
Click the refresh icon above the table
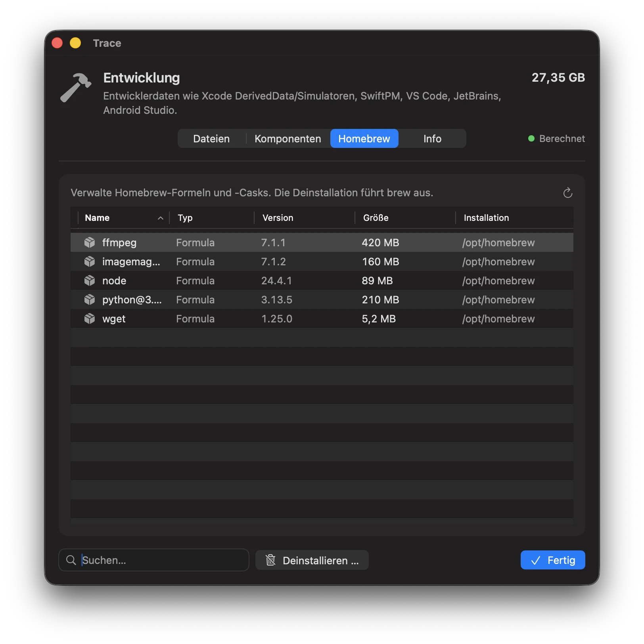click(567, 193)
